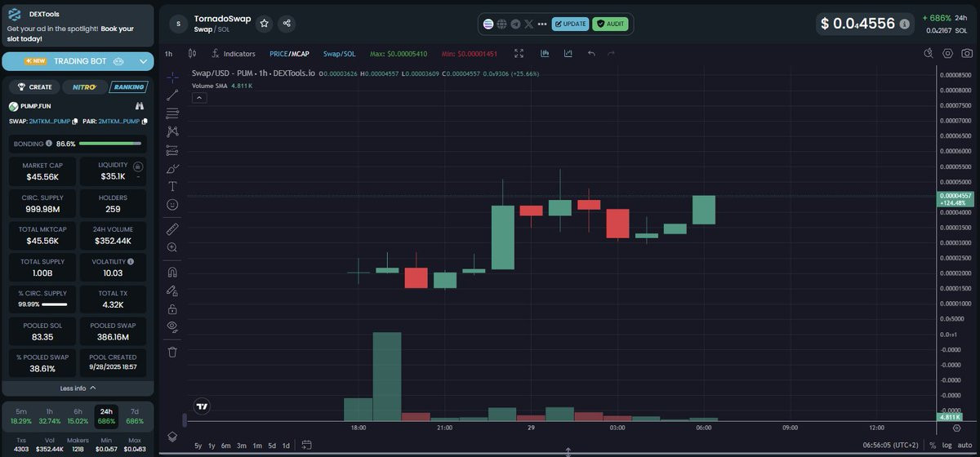The height and width of the screenshot is (457, 980).
Task: Toggle log scale on price axis
Action: pos(947,446)
